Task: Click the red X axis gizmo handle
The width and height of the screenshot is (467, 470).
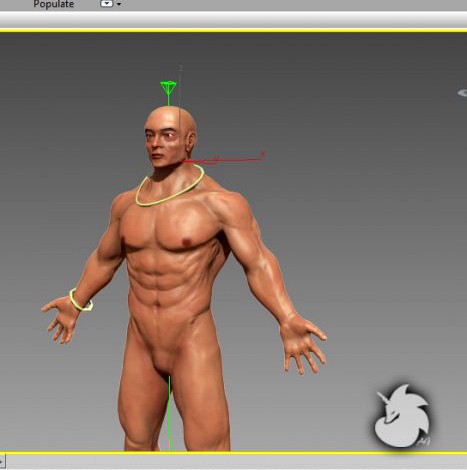Action: pos(223,160)
